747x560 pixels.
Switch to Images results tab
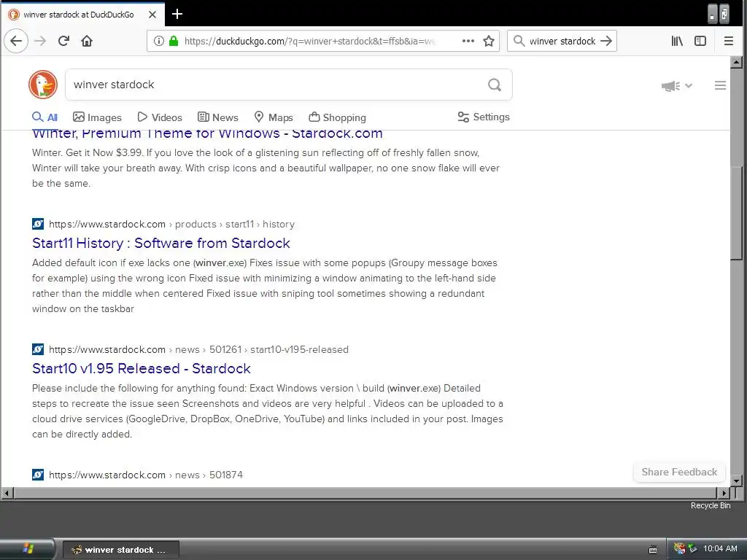pos(97,117)
